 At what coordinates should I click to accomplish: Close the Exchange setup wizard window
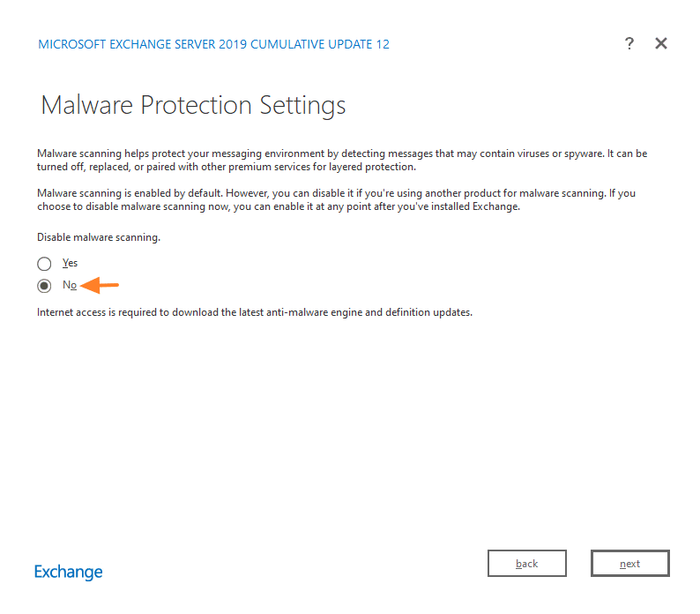[x=661, y=43]
